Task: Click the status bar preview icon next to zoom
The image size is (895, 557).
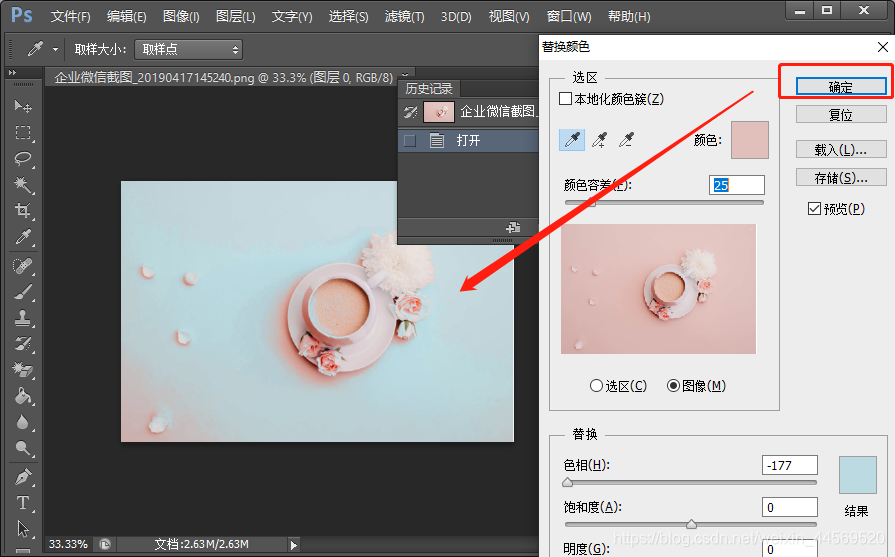Action: coord(104,544)
